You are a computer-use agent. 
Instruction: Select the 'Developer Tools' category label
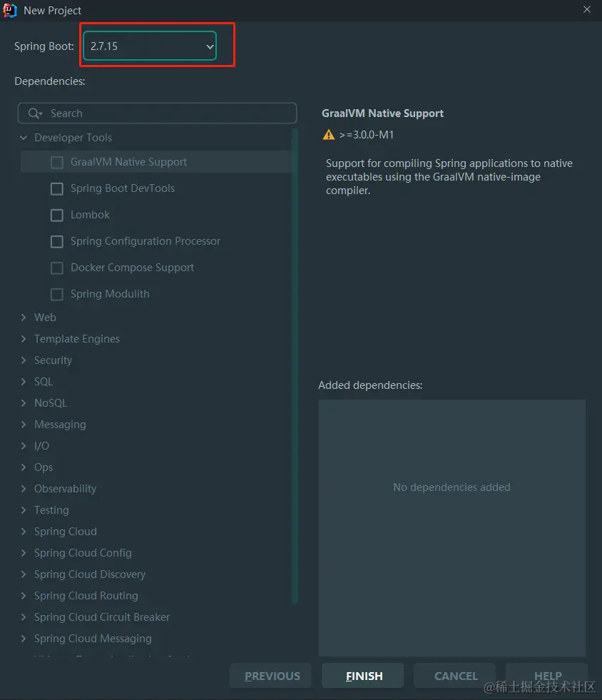tap(73, 138)
